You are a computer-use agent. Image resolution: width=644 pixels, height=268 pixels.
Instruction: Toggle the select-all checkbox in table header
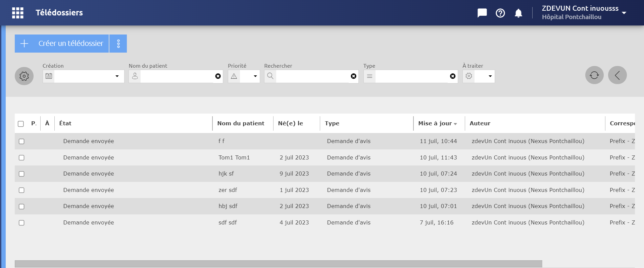pos(21,124)
